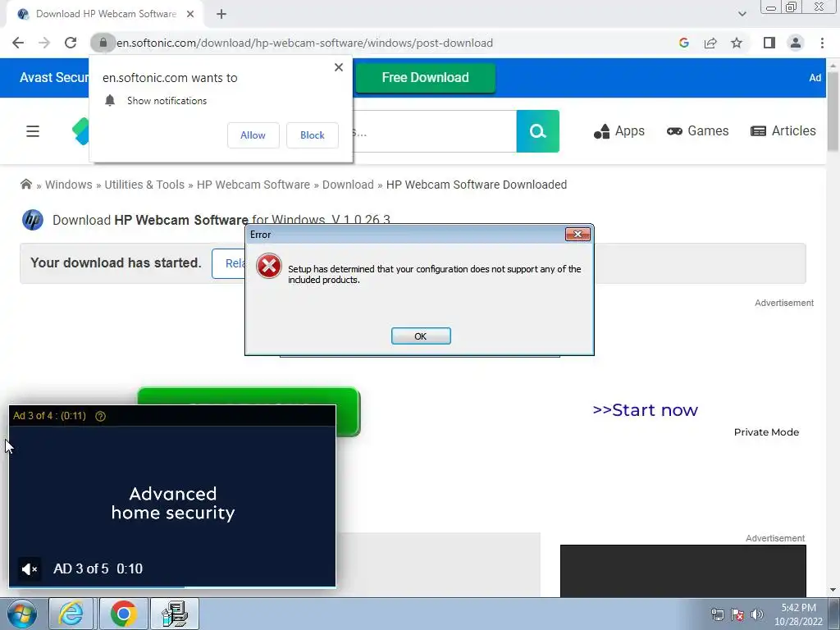Click the browser back arrow
Viewport: 840px width, 630px height.
pyautogui.click(x=18, y=43)
